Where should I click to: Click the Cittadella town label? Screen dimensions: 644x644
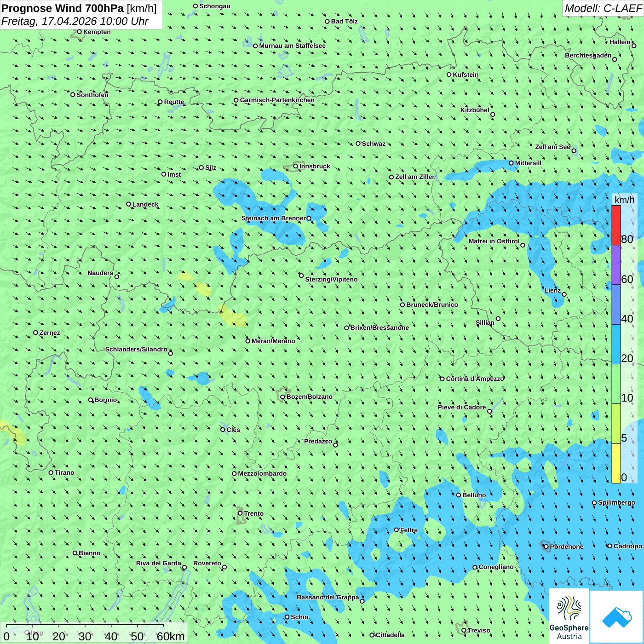click(x=390, y=635)
